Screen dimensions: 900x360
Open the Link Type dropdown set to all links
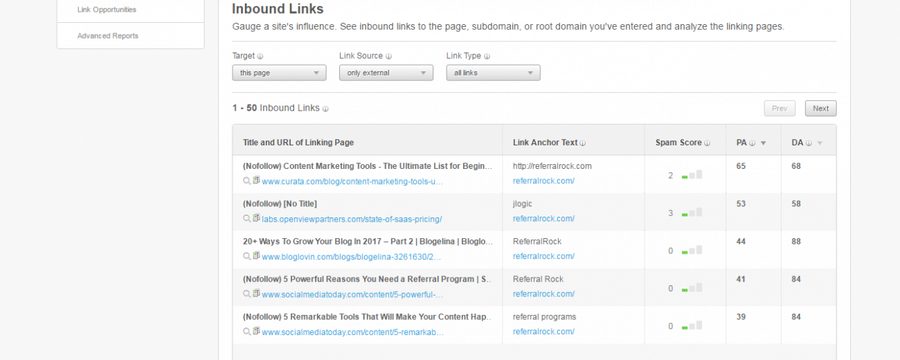[x=493, y=73]
